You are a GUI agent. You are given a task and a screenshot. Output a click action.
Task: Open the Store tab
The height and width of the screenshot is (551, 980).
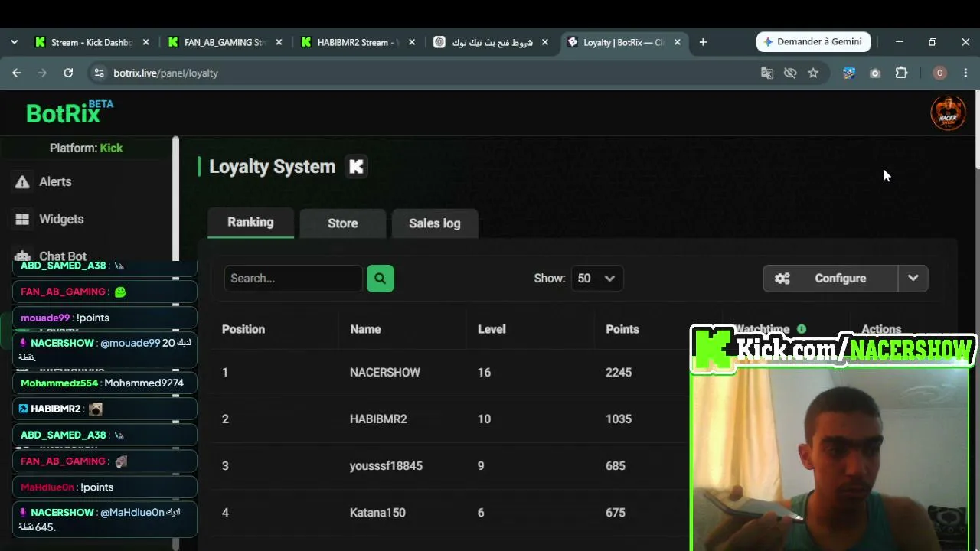tap(343, 223)
